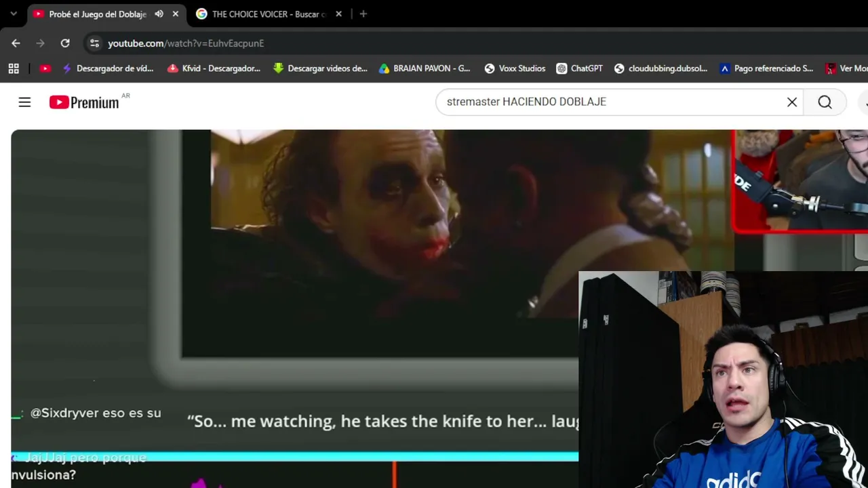Close THE CHOICE VOICER tab
Screen dimensions: 868x488
click(338, 14)
